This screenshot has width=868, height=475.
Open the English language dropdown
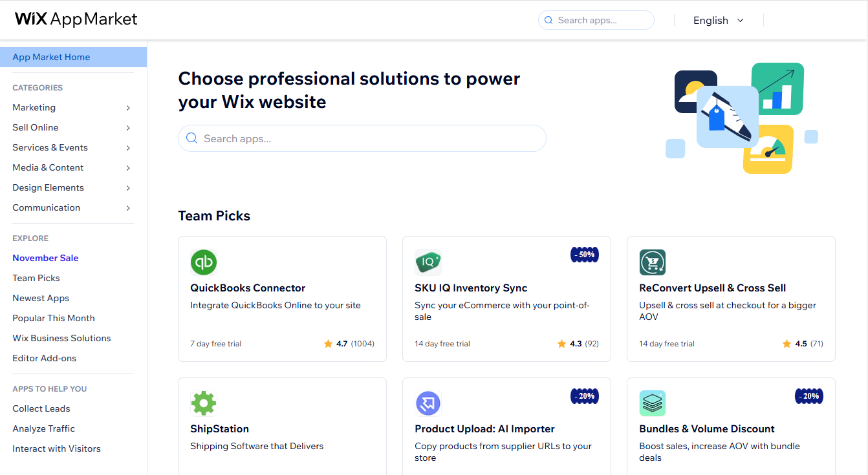(x=719, y=20)
